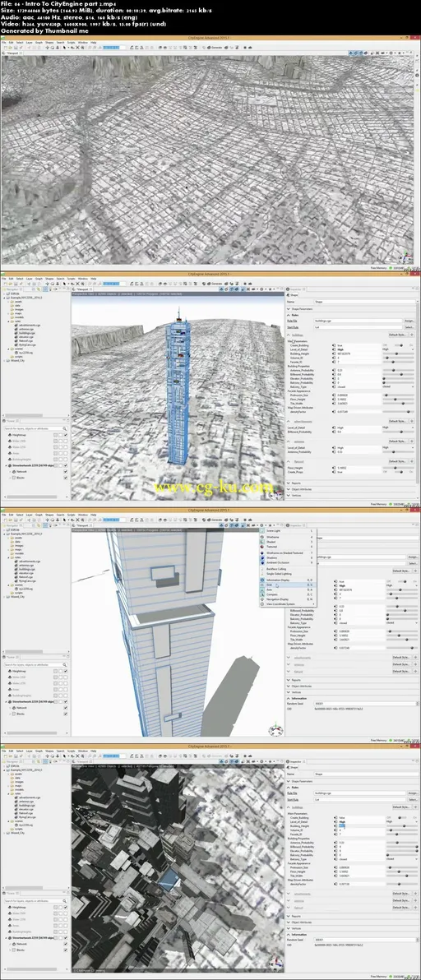The height and width of the screenshot is (980, 421).
Task: Click highlighted Building_Height value in aerial-city frame
Action: coord(342,825)
